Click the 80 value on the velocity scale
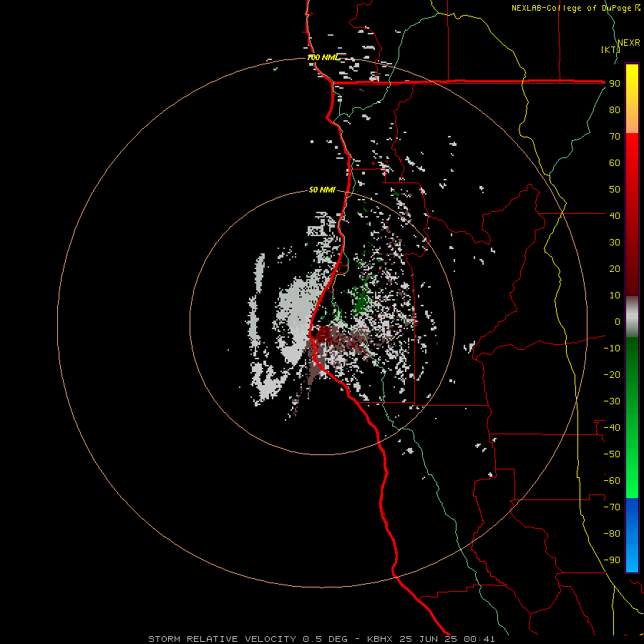The width and height of the screenshot is (644, 644). (615, 110)
